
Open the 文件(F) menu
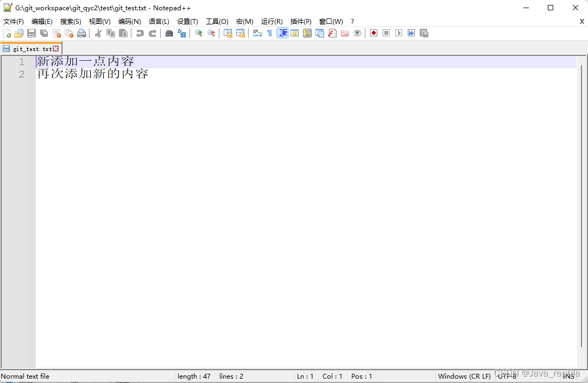click(14, 22)
